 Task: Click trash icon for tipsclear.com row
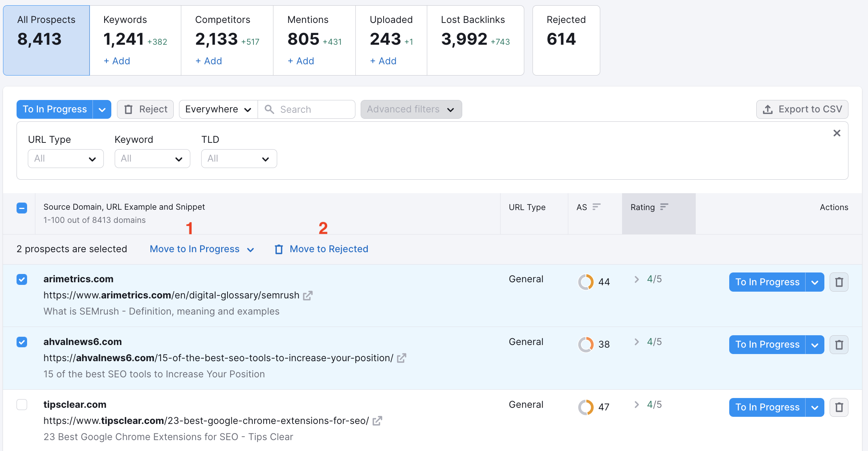839,407
